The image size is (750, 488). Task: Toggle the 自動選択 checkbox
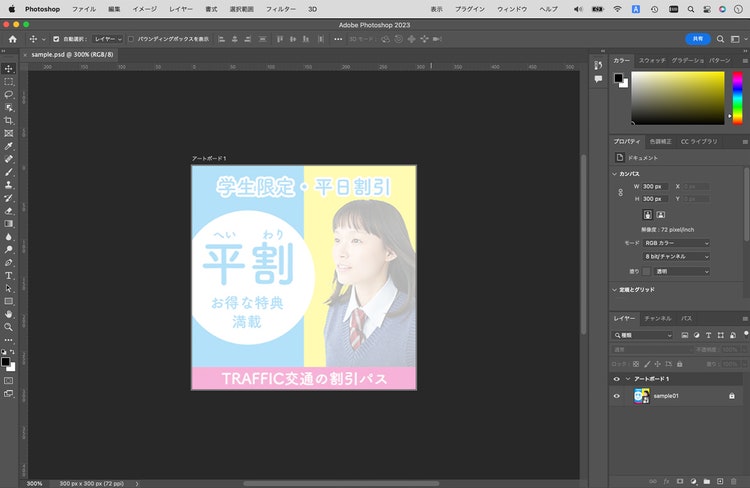point(56,39)
